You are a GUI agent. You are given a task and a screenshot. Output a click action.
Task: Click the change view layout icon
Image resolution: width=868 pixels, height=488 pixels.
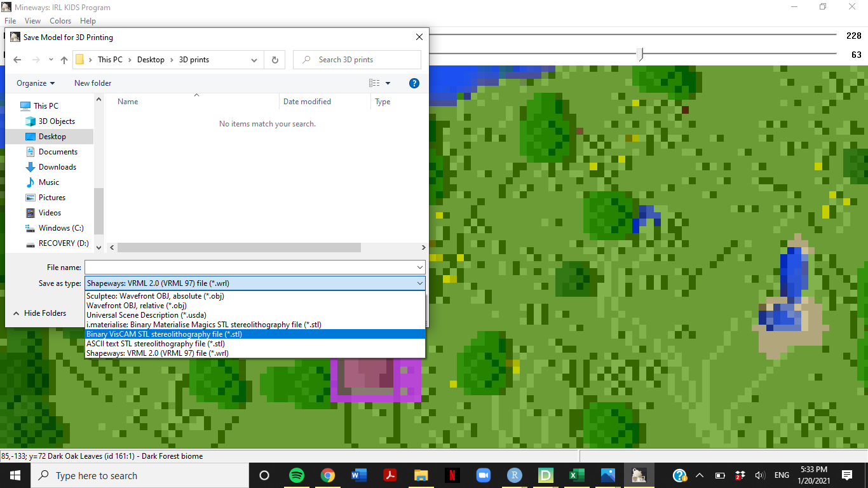(374, 83)
